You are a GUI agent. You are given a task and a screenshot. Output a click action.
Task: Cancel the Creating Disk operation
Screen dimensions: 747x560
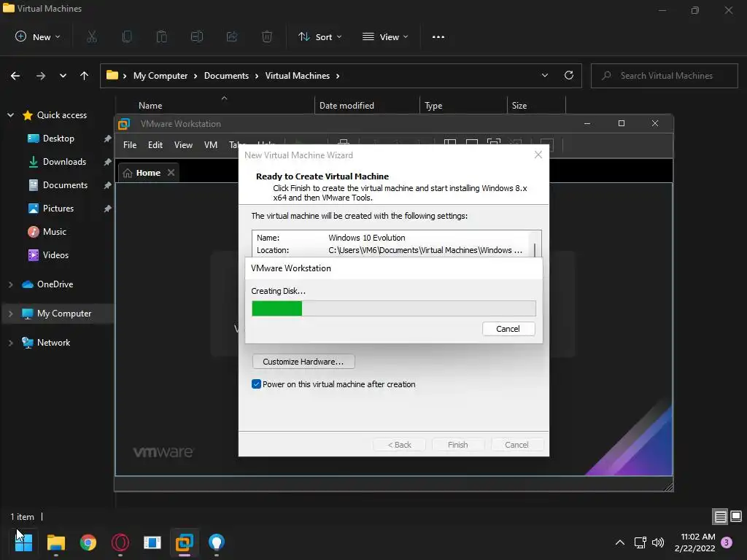[508, 329]
